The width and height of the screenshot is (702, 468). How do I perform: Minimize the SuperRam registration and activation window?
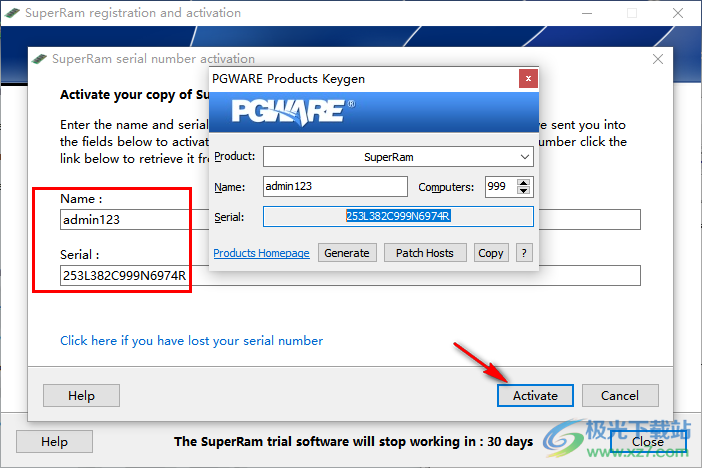coord(587,13)
